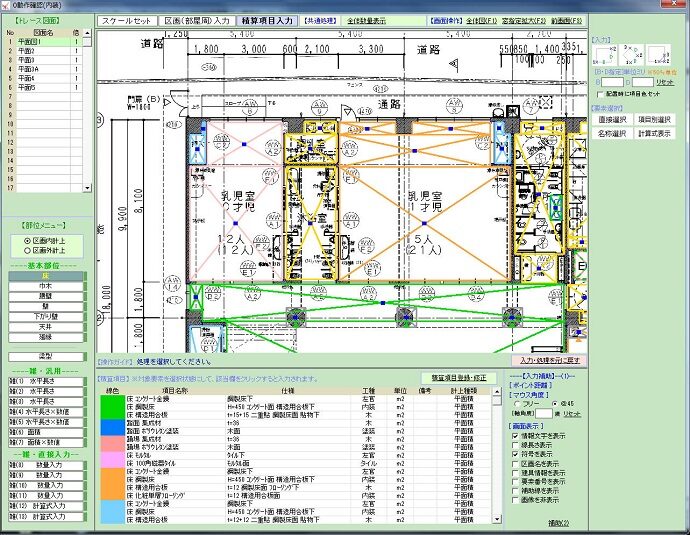Click the app icon in title bar
Viewport: 690px width, 535px height.
pos(6,6)
